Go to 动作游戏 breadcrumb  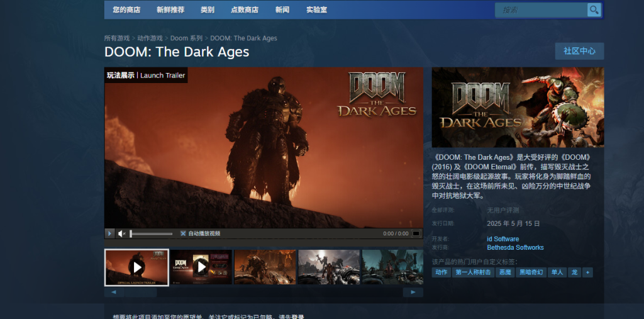coord(150,38)
